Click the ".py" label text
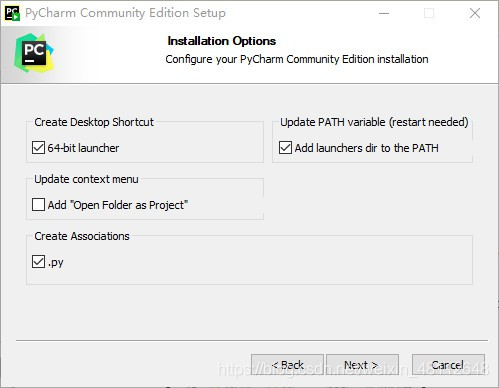499x388 pixels. [56, 263]
